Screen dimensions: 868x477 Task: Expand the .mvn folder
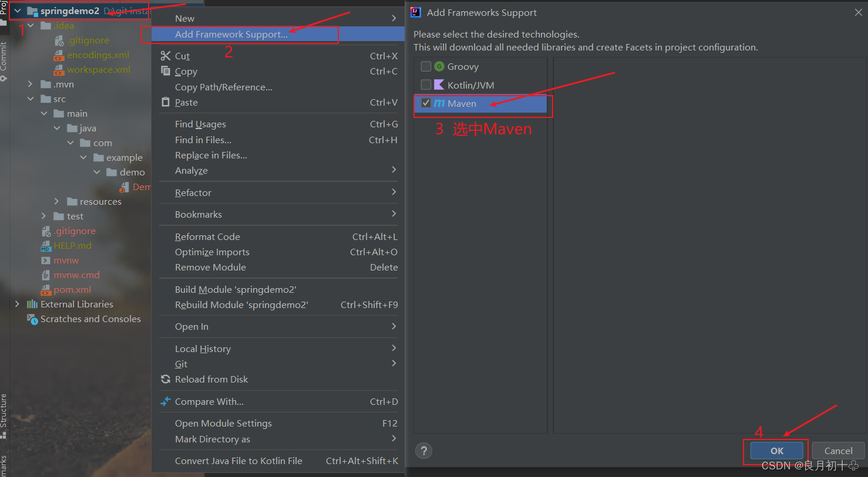[31, 84]
